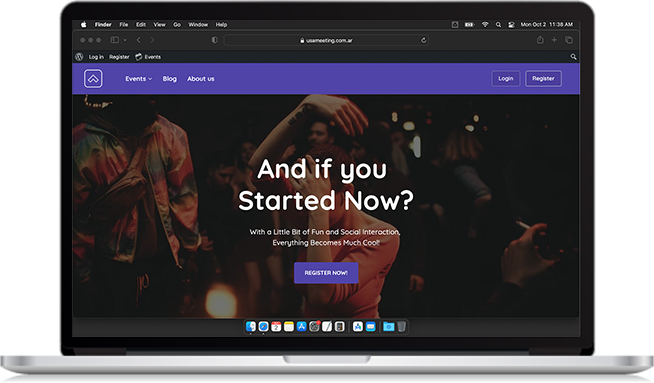Click the site logo in purple header
Screen dimensions: 654x383
(x=93, y=78)
